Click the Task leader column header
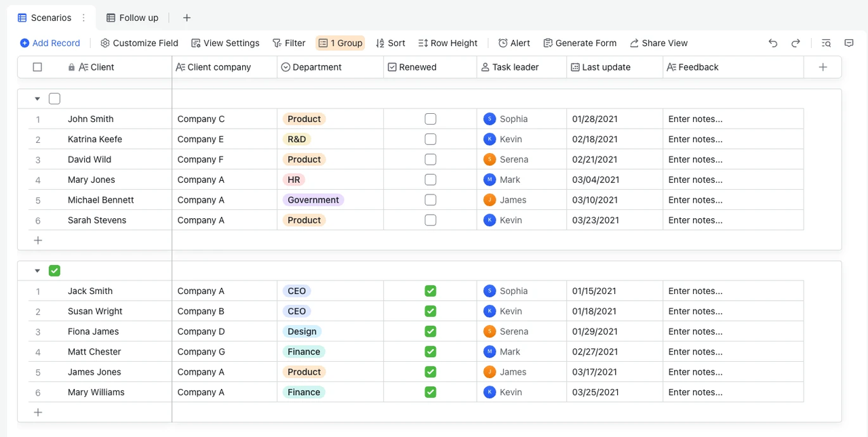Screen dimensions: 868x437 coord(521,67)
